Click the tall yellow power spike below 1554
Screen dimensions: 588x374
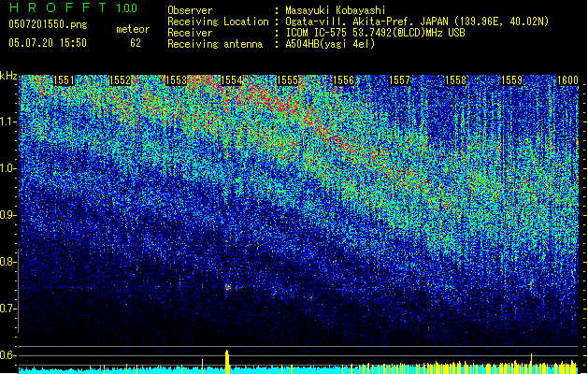click(227, 362)
